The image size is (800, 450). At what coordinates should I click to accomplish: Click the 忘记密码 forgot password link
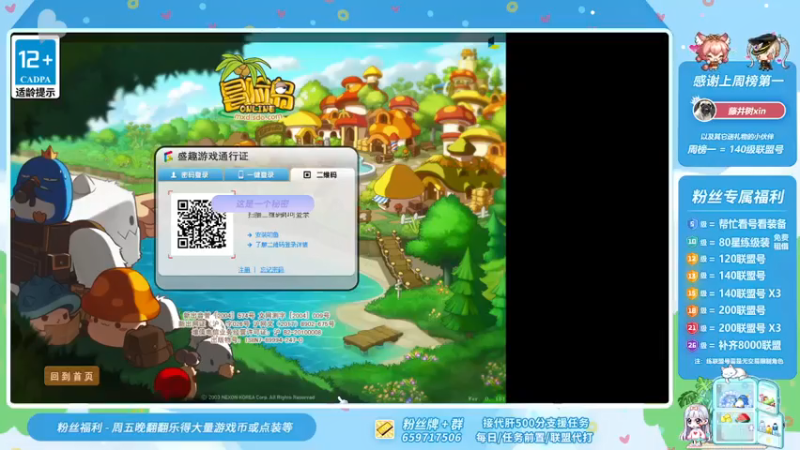tap(272, 269)
